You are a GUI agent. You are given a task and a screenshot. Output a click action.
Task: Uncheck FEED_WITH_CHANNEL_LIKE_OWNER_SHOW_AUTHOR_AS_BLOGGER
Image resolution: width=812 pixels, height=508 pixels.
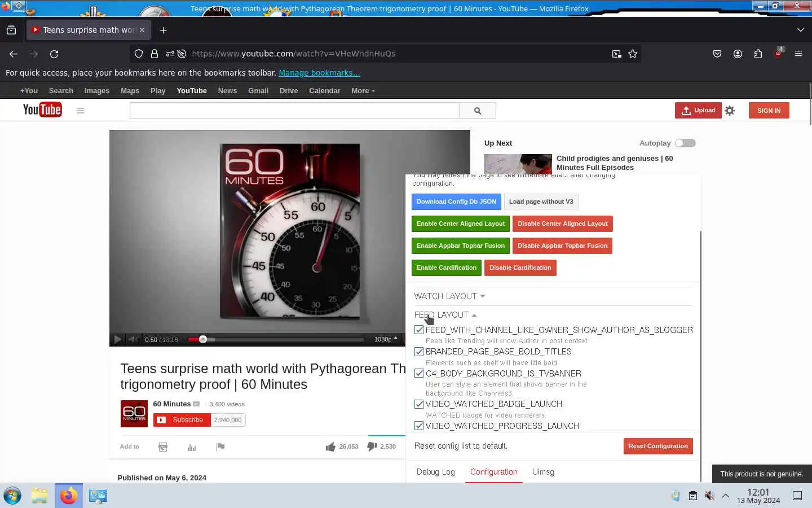(419, 330)
